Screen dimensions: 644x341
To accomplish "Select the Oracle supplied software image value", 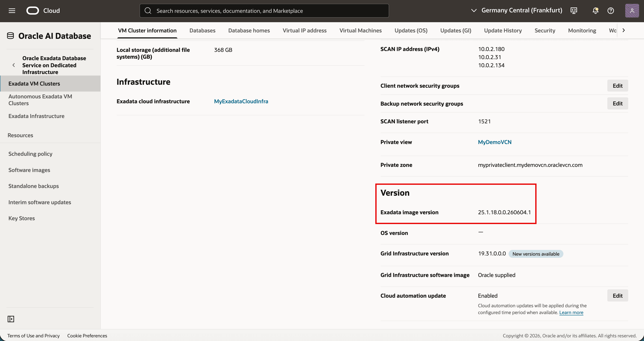I will 496,275.
